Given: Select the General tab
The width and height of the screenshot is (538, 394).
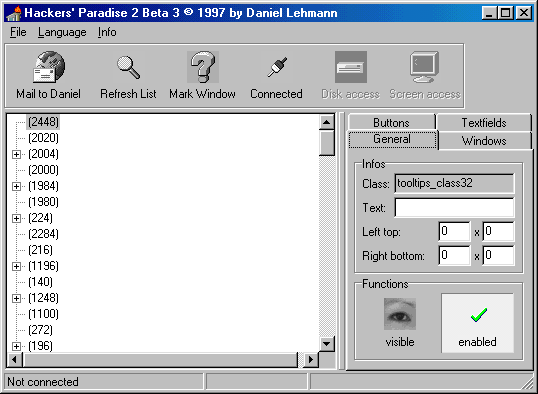Looking at the screenshot, I should coord(392,139).
